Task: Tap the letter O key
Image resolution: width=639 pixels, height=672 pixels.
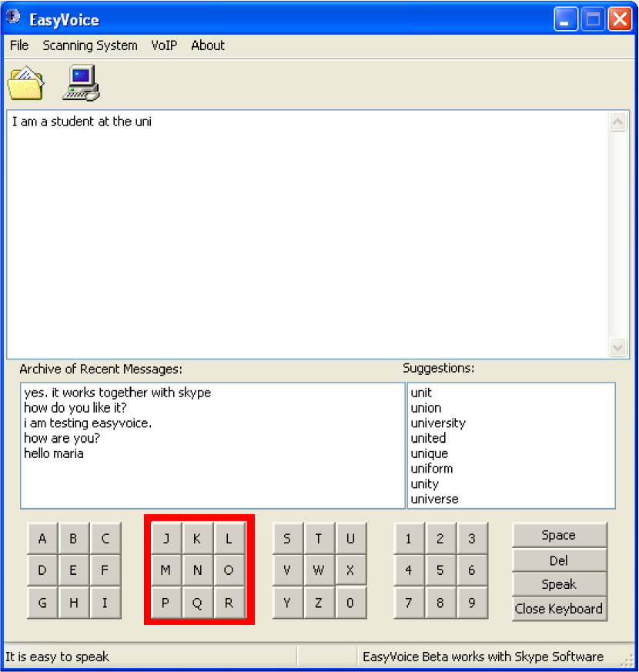Action: tap(229, 570)
